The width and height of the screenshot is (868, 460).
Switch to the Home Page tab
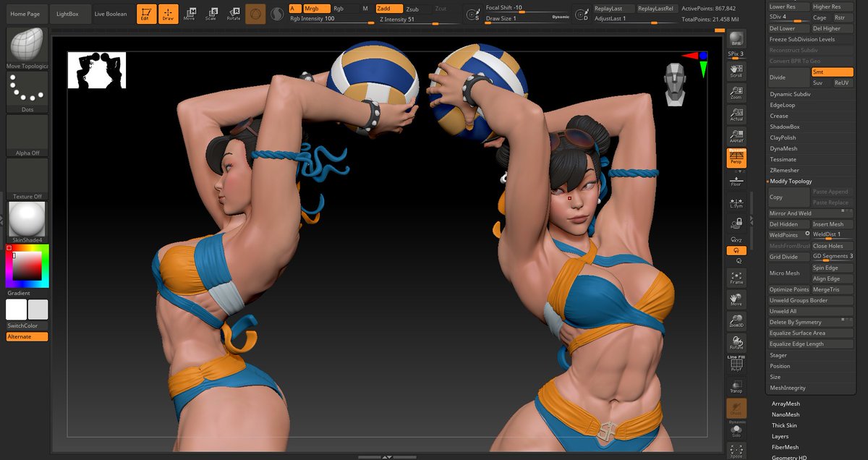25,12
